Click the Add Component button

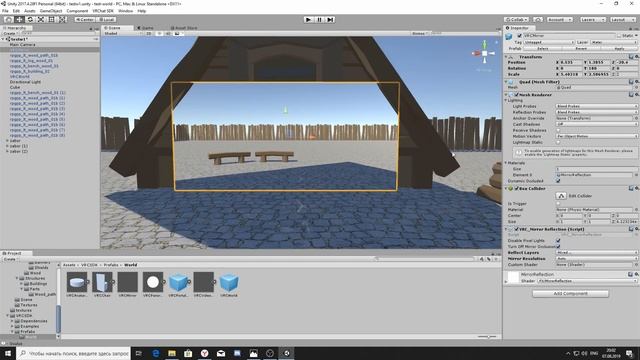[570, 293]
